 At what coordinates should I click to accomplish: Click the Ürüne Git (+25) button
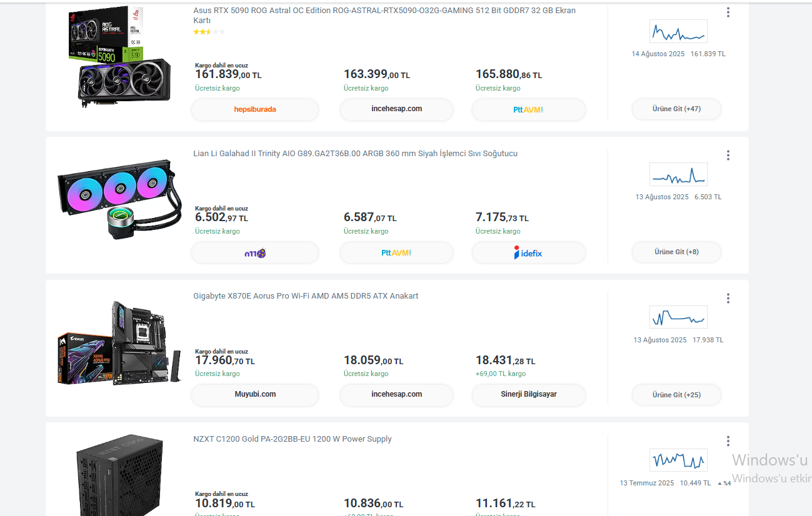click(x=676, y=395)
